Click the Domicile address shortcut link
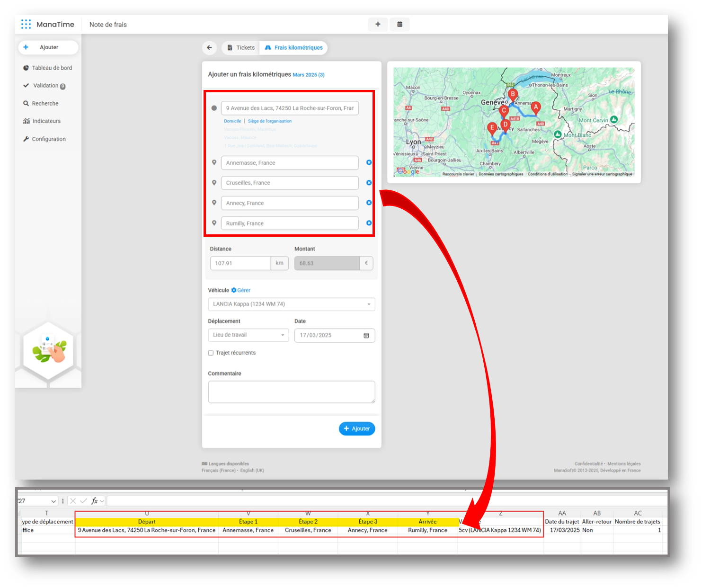This screenshot has height=588, width=701. click(x=232, y=121)
